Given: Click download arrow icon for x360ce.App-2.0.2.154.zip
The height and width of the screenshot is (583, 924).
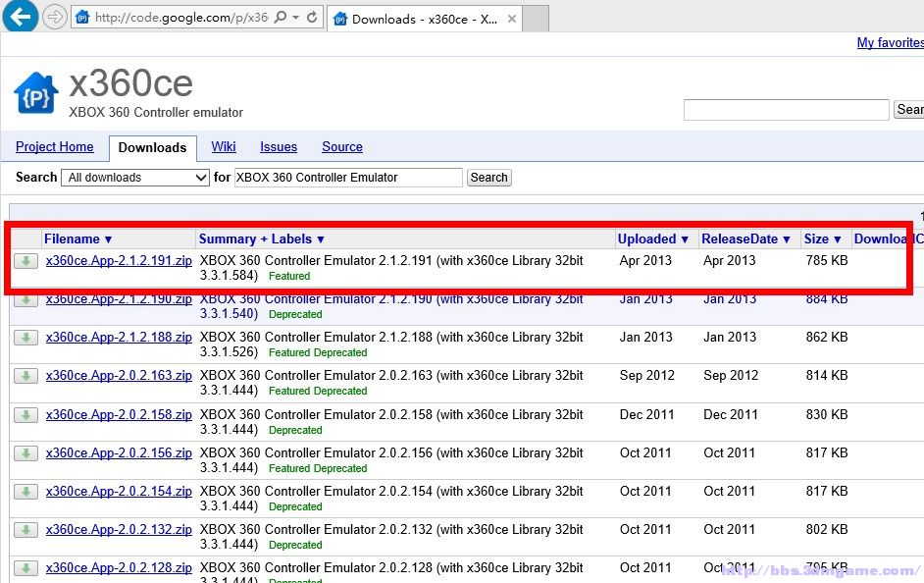Looking at the screenshot, I should click(26, 491).
